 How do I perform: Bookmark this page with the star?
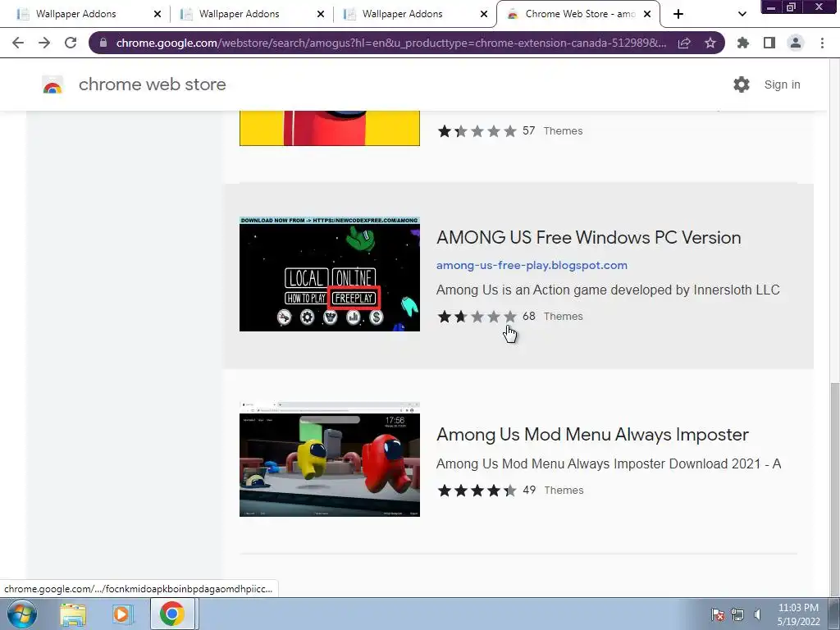(x=710, y=43)
